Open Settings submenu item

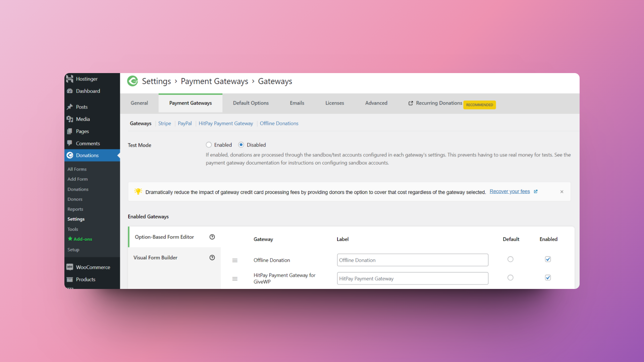point(76,219)
